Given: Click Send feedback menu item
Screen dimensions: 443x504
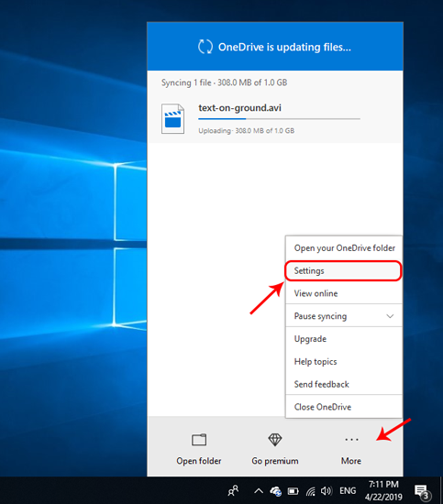Looking at the screenshot, I should click(x=344, y=384).
